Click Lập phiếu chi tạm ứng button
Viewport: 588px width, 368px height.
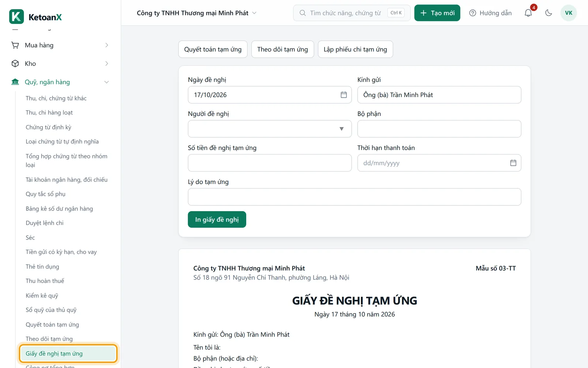[x=355, y=49]
